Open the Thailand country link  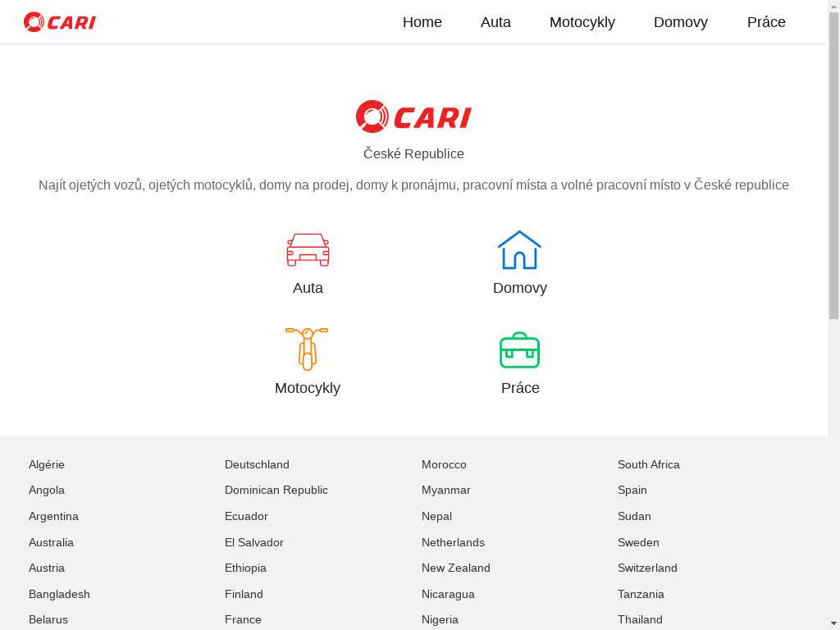(640, 620)
